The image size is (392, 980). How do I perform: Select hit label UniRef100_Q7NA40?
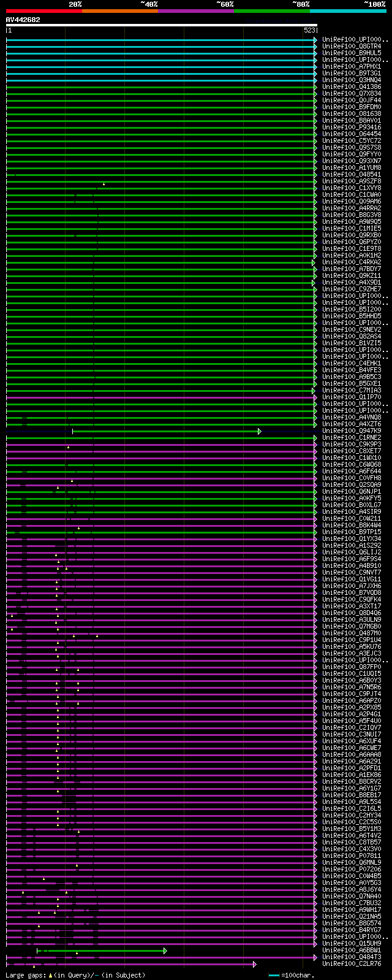coord(352,897)
